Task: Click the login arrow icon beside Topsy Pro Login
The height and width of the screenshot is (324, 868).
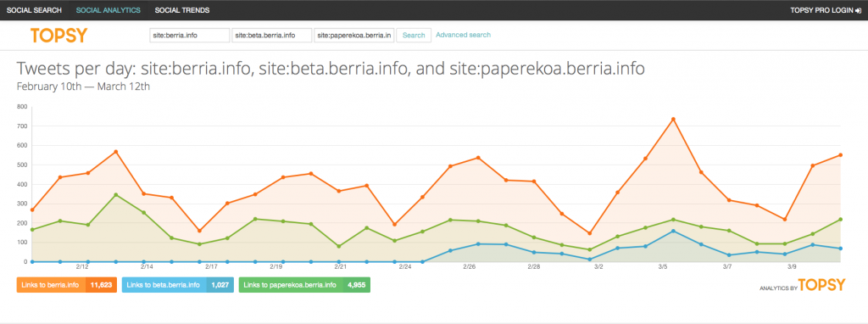Action: click(858, 10)
